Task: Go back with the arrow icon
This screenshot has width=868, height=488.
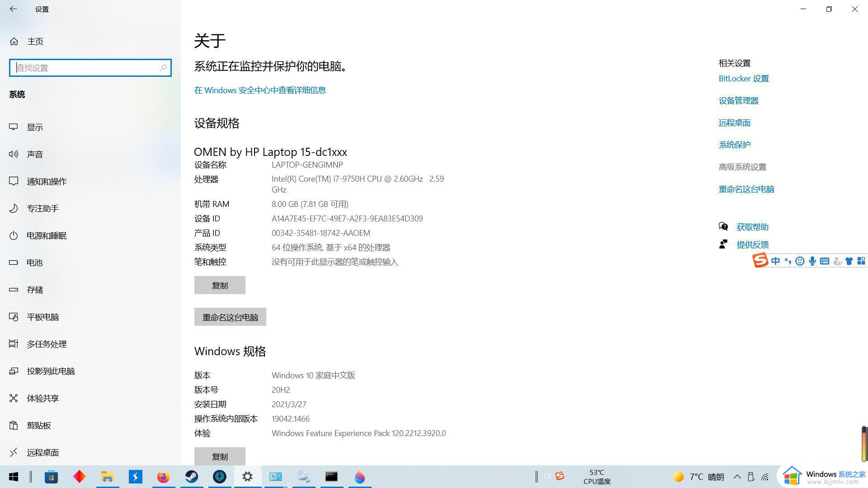Action: 13,9
